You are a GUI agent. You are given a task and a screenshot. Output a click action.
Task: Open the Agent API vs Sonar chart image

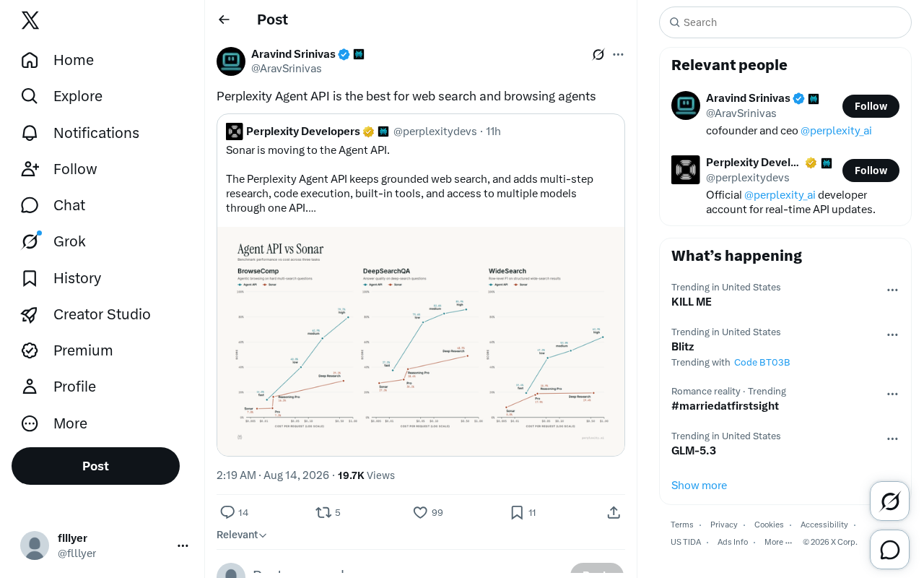(421, 341)
